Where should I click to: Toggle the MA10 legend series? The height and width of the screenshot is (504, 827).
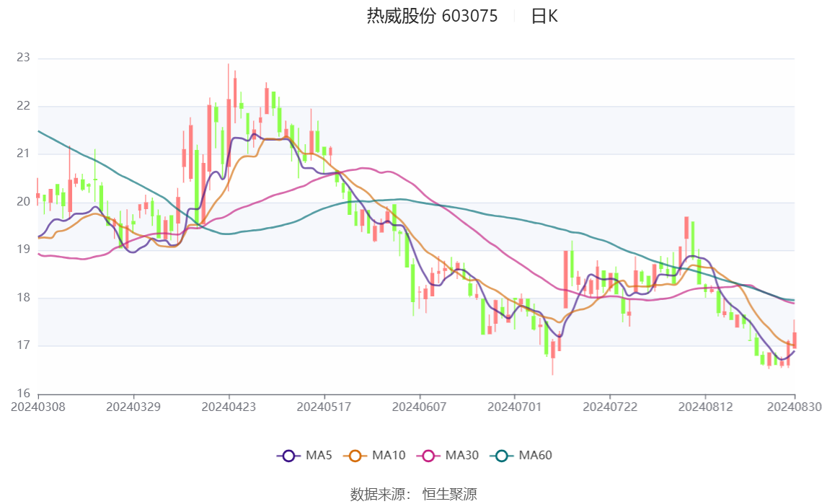coord(374,456)
